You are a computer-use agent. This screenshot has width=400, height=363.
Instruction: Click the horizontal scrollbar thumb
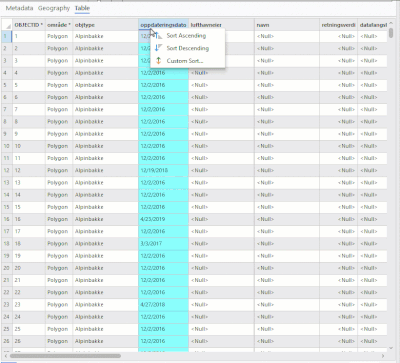click(65, 356)
